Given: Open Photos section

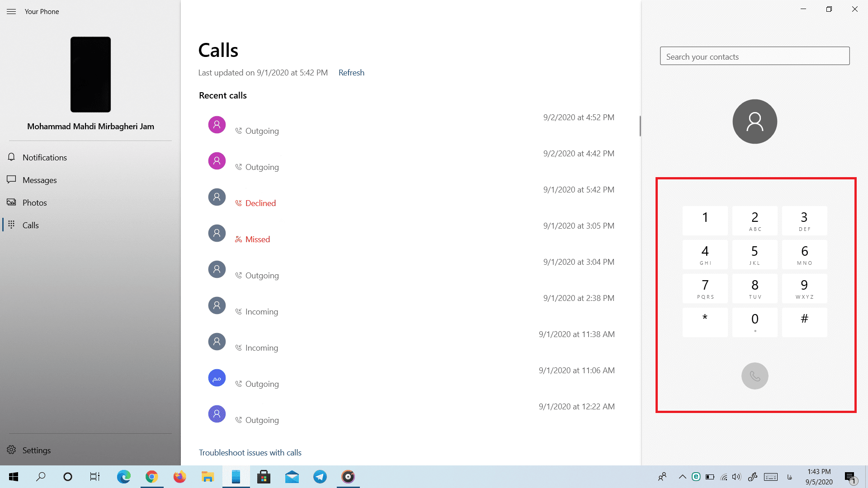Looking at the screenshot, I should pyautogui.click(x=90, y=202).
